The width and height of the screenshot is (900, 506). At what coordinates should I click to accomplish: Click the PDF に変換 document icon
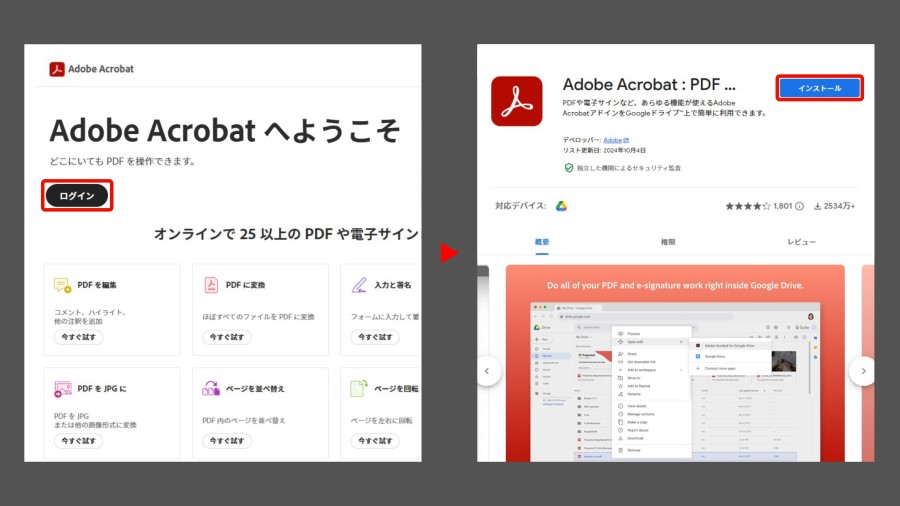coord(211,285)
